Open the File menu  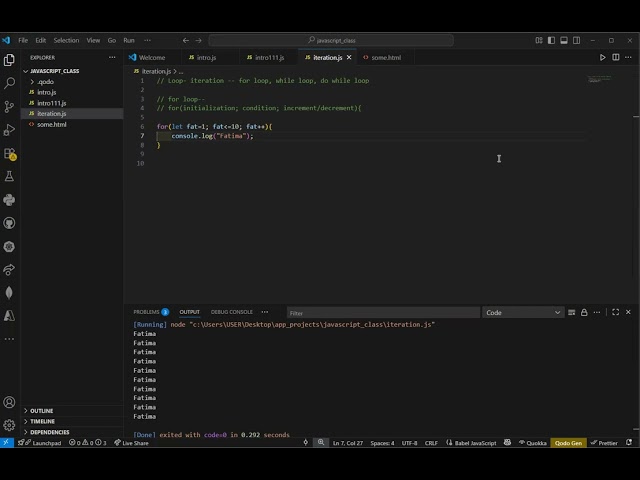(x=23, y=40)
